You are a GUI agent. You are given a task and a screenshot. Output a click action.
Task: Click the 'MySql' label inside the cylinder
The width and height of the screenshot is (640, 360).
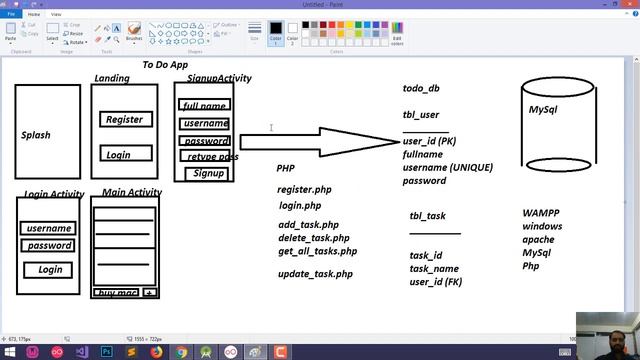pyautogui.click(x=543, y=109)
